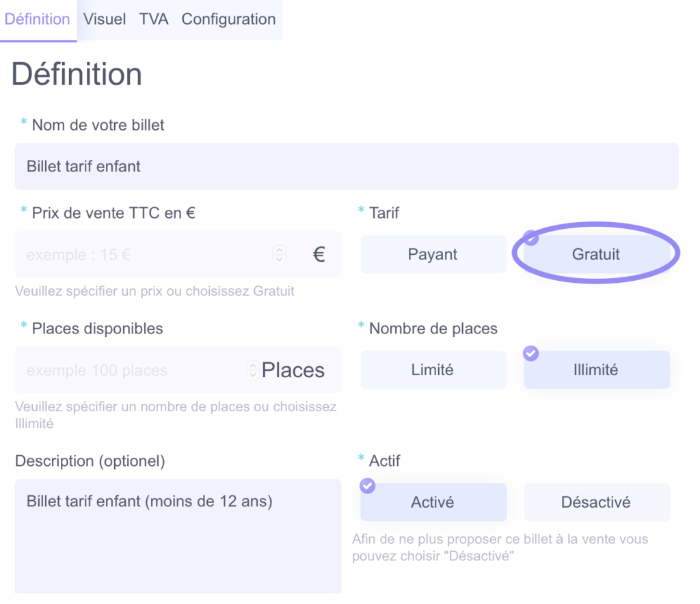700x604 pixels.
Task: Click the Places disponibles input field
Action: tap(178, 370)
